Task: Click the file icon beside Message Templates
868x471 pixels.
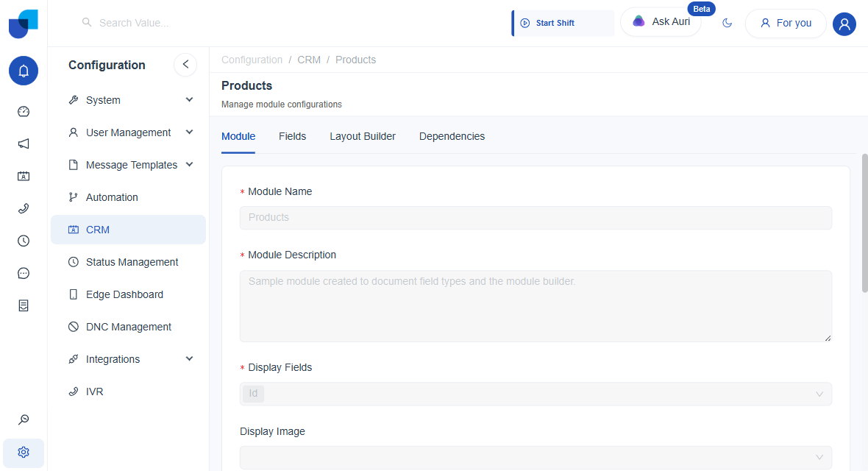Action: click(73, 165)
